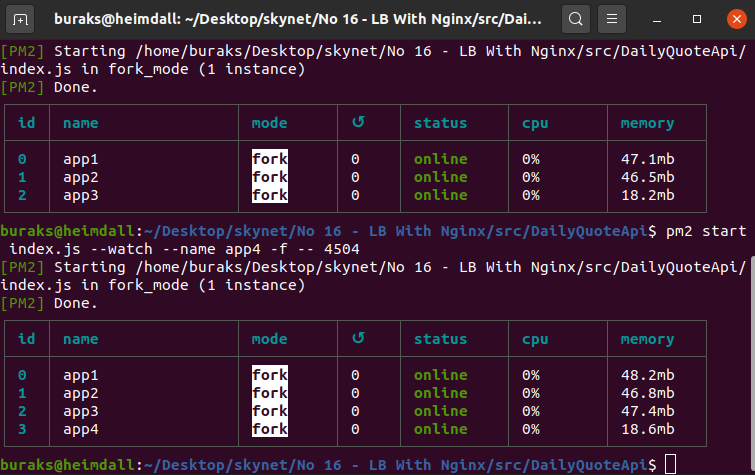755x475 pixels.
Task: Click the 18.6mb memory value
Action: point(647,428)
